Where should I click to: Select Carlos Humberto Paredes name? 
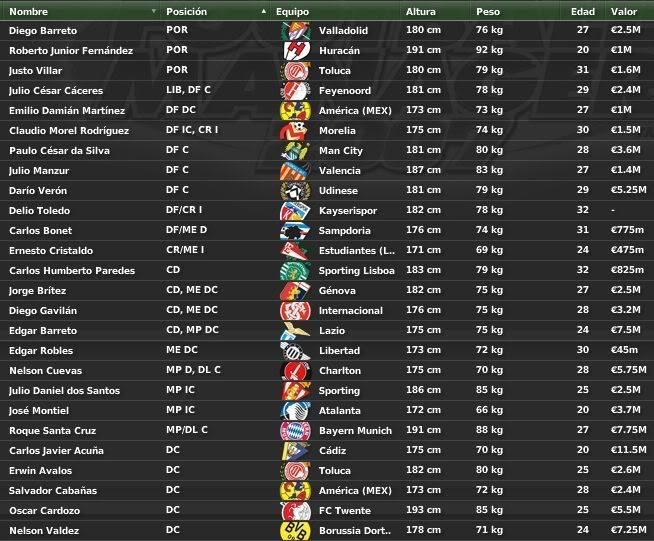pos(72,271)
